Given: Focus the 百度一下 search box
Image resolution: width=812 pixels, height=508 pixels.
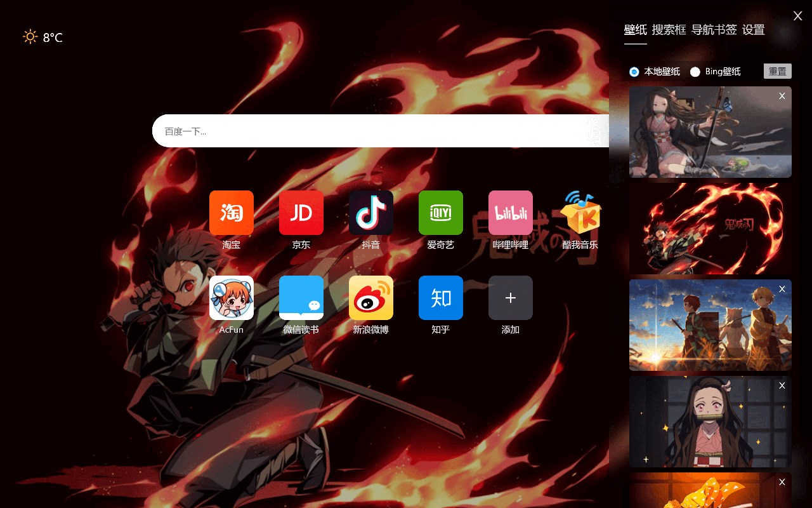Looking at the screenshot, I should 381,131.
